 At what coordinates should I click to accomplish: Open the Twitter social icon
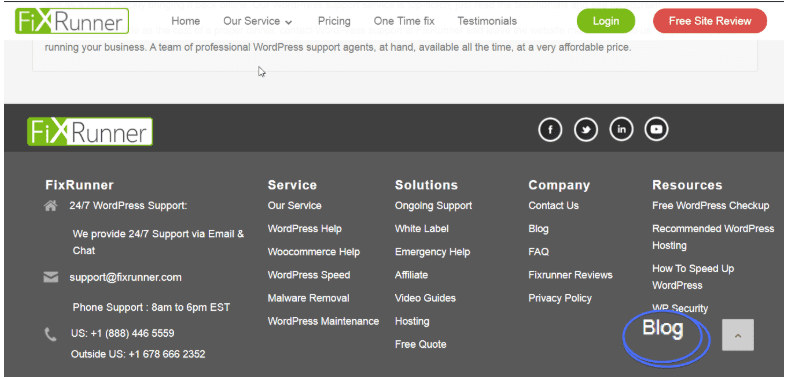[586, 130]
